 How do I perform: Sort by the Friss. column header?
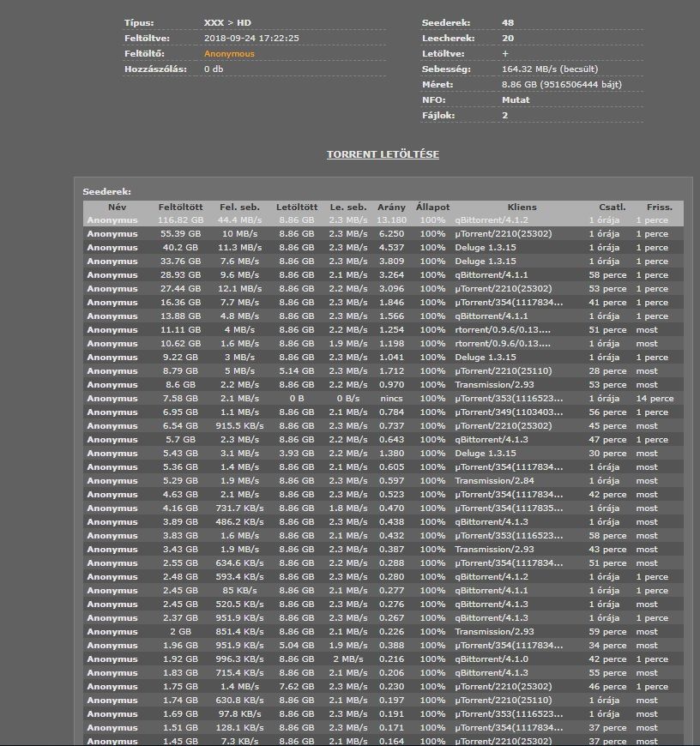pos(659,207)
